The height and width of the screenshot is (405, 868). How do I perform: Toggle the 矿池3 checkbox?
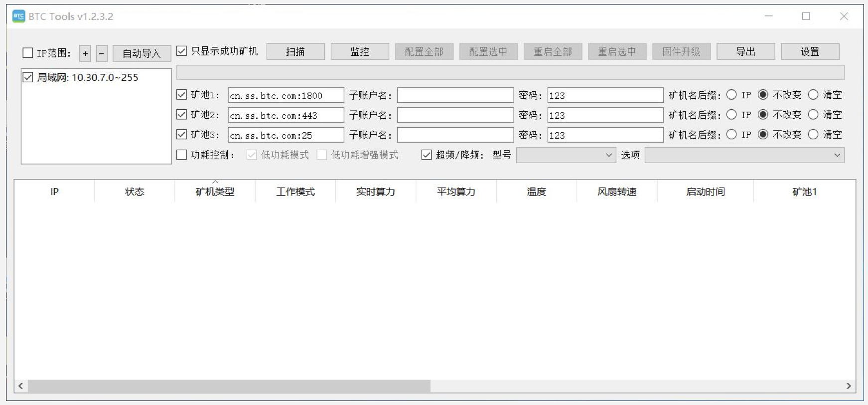pos(182,135)
